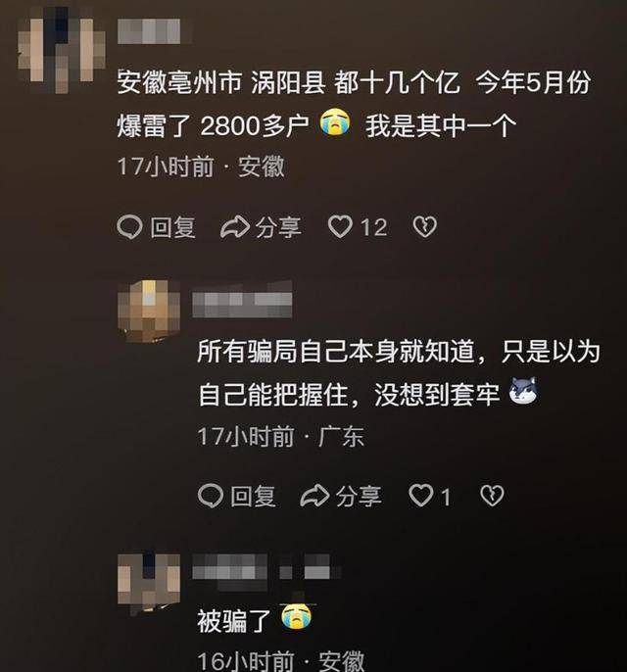
Task: Click the reply bubble icon under Guangdong reply
Action: pyautogui.click(x=211, y=496)
